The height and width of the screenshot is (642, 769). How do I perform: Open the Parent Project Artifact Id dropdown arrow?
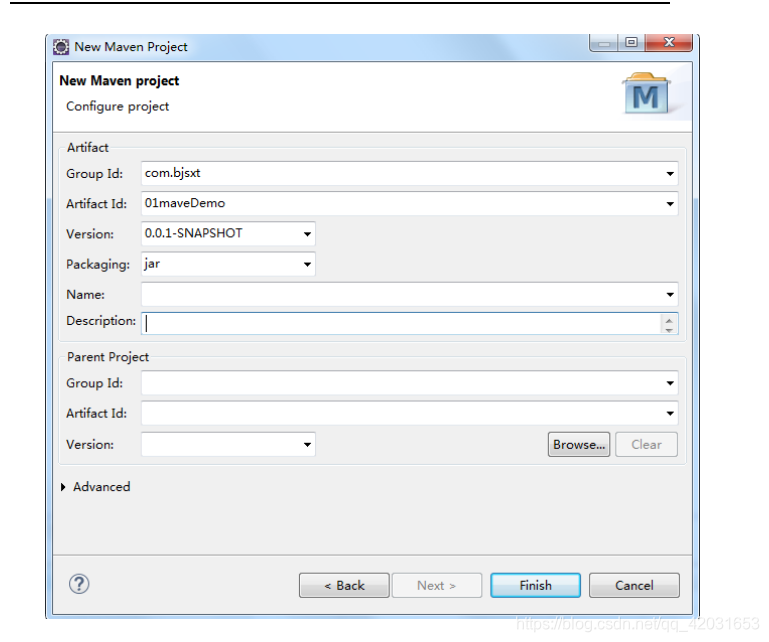point(669,413)
